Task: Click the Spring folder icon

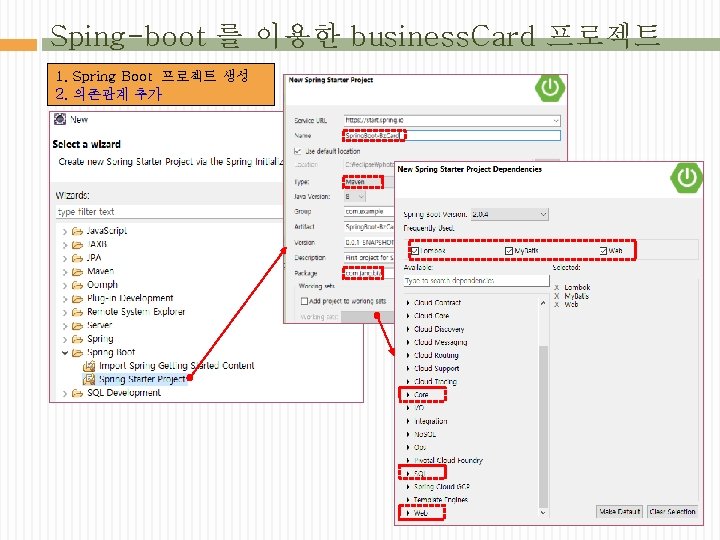Action: 77,339
